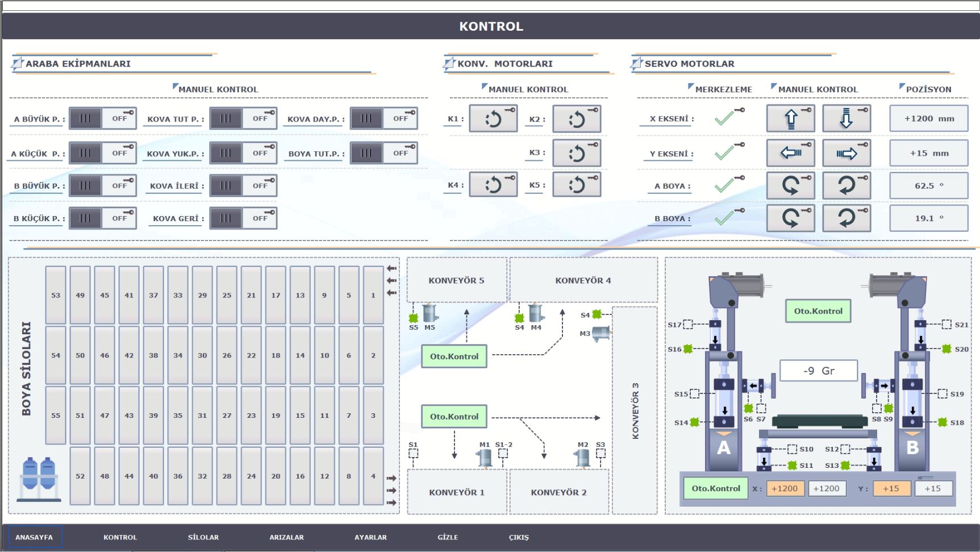This screenshot has width=980, height=552.
Task: Toggle the KOVA YUK.P. switch
Action: (243, 153)
